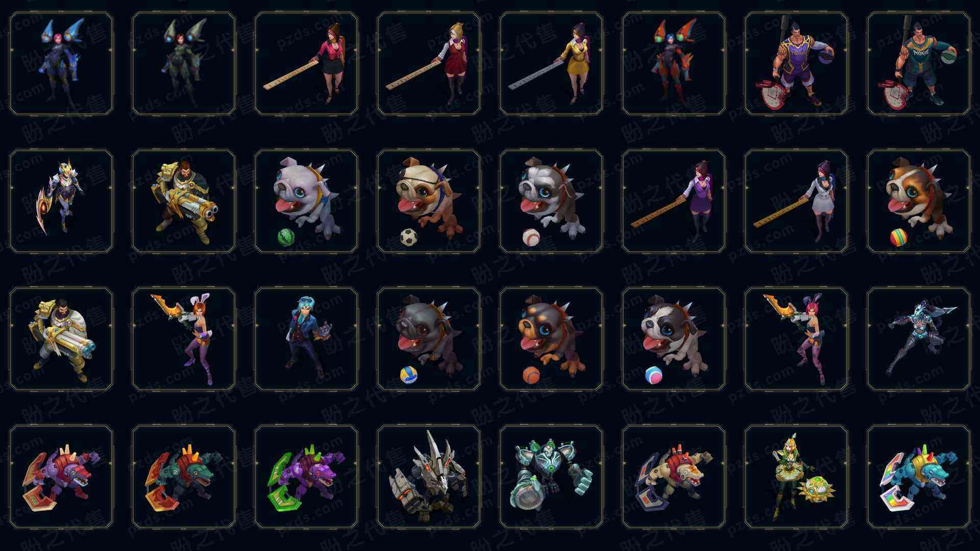This screenshot has height=551, width=980.
Task: Select the bulldog skin with watermelon ball
Action: pyautogui.click(x=306, y=201)
